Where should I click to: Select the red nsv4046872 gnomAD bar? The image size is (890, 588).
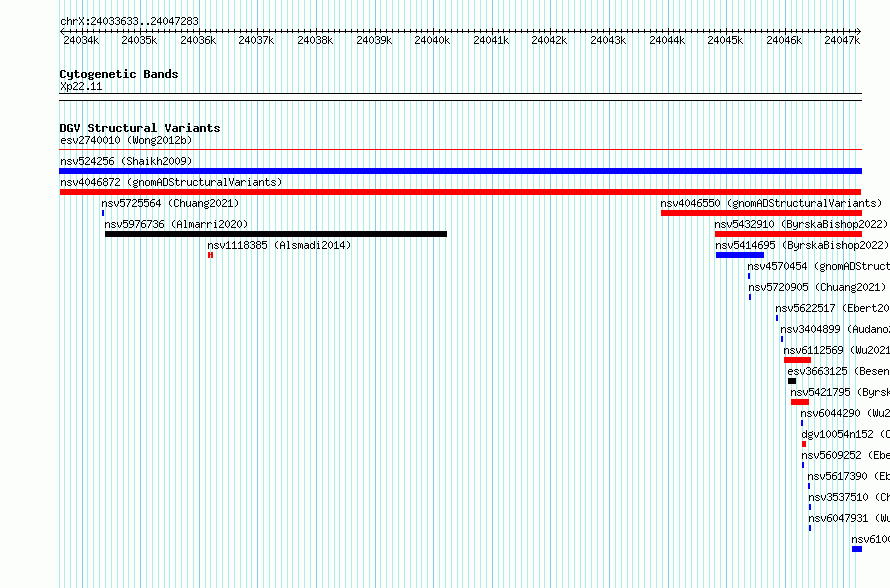pyautogui.click(x=460, y=192)
